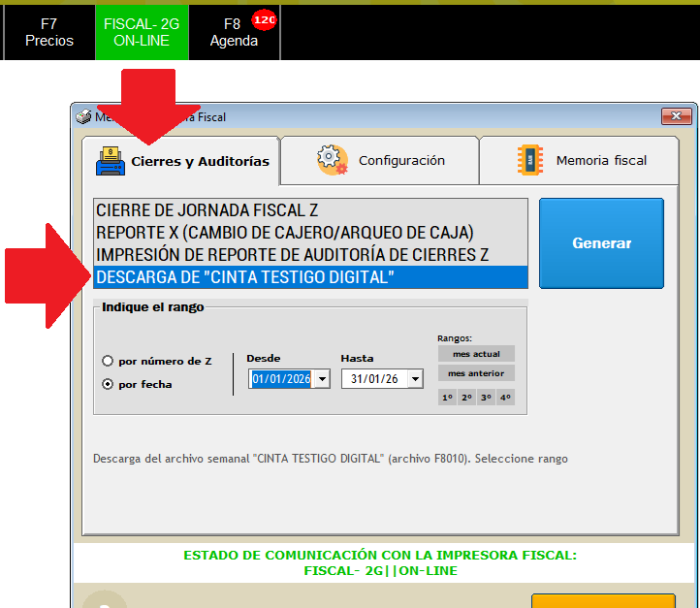The image size is (700, 608).
Task: Click the 1º range button
Action: click(x=447, y=398)
